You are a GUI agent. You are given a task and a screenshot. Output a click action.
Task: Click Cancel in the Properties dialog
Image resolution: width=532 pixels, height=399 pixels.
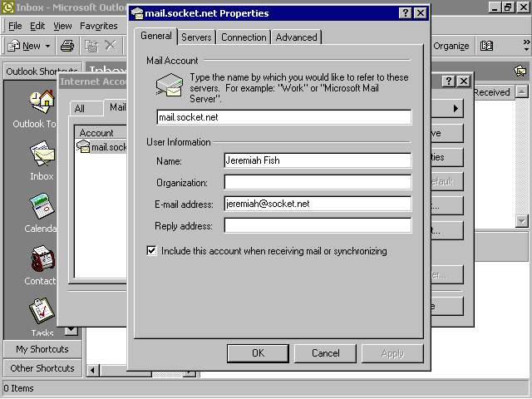(x=325, y=353)
